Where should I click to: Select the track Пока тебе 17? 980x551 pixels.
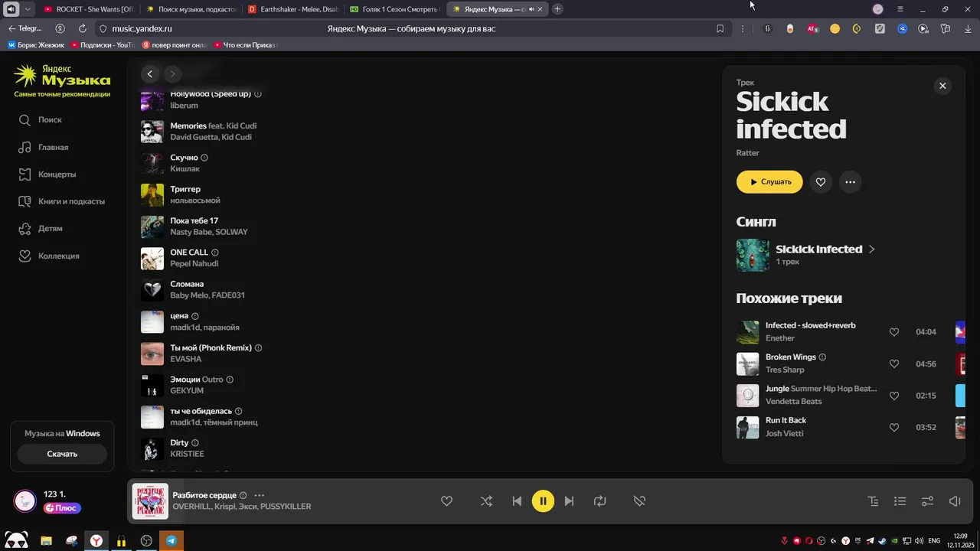194,221
